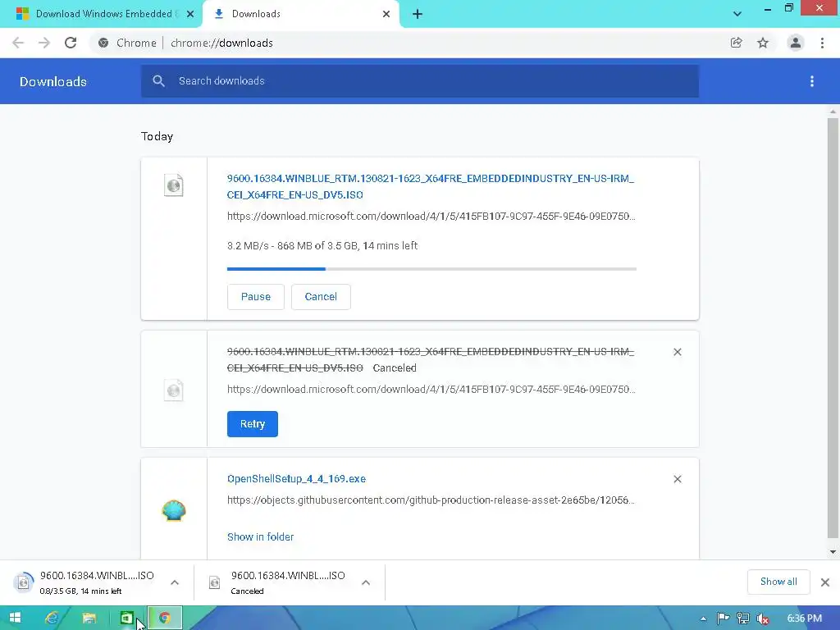Expand options for downloading ISO shelf item

click(175, 582)
